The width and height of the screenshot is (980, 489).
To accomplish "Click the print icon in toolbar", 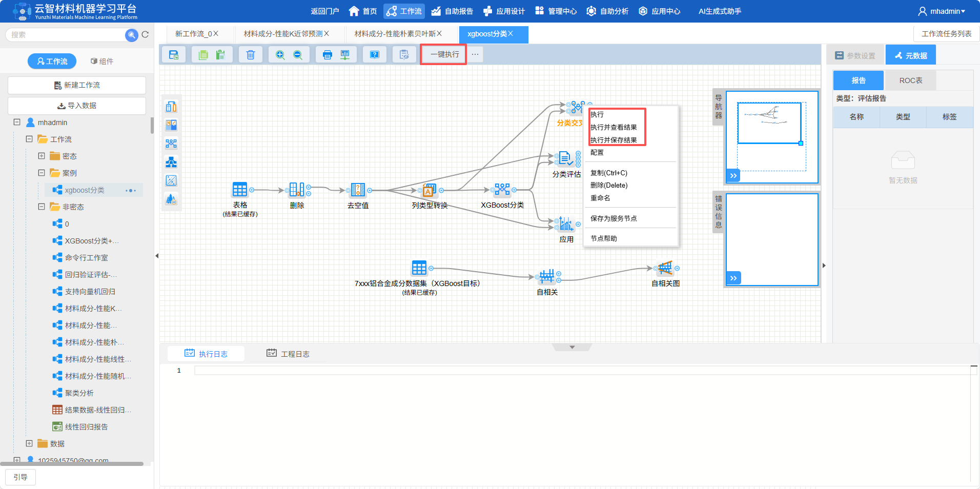I will click(x=328, y=55).
